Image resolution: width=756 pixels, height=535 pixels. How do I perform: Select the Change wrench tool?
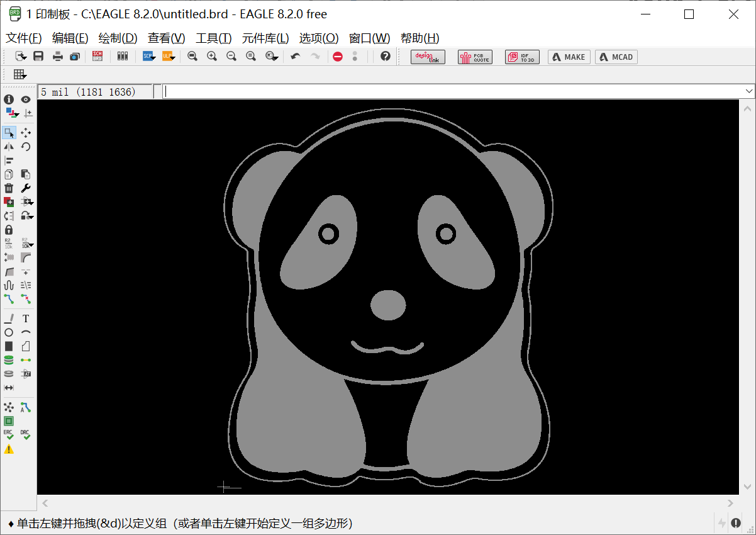[x=26, y=188]
